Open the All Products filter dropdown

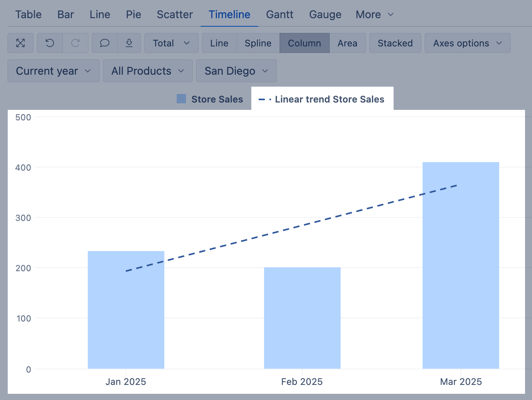pyautogui.click(x=147, y=71)
